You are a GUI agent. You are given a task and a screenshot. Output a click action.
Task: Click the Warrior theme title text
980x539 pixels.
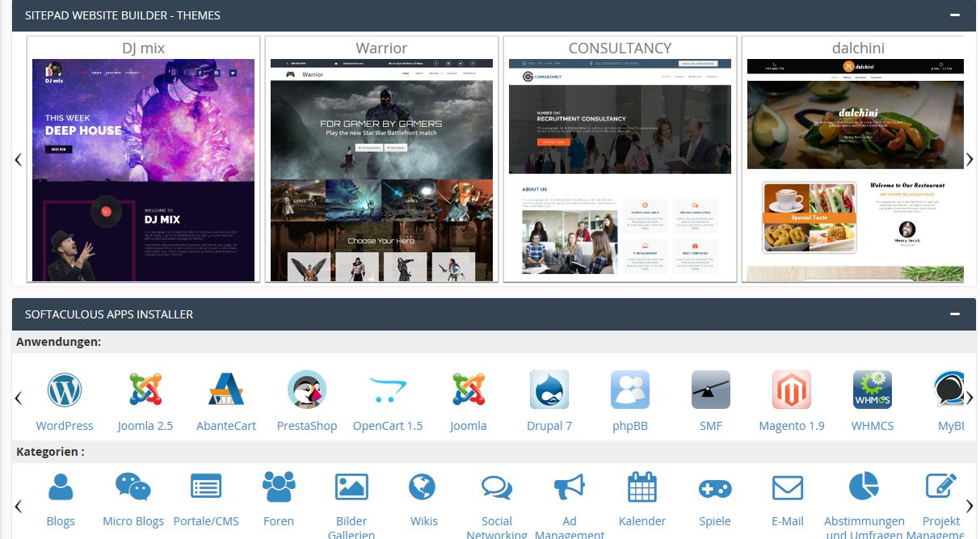[381, 48]
